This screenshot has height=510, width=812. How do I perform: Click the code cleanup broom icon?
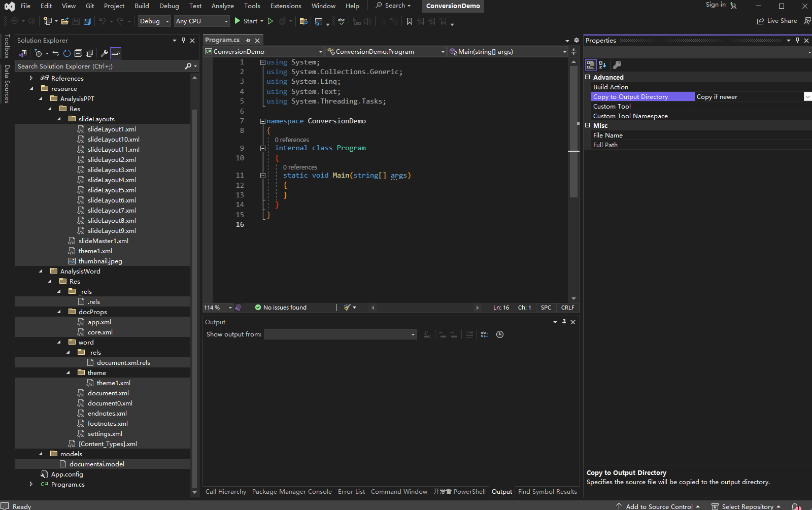(x=348, y=308)
